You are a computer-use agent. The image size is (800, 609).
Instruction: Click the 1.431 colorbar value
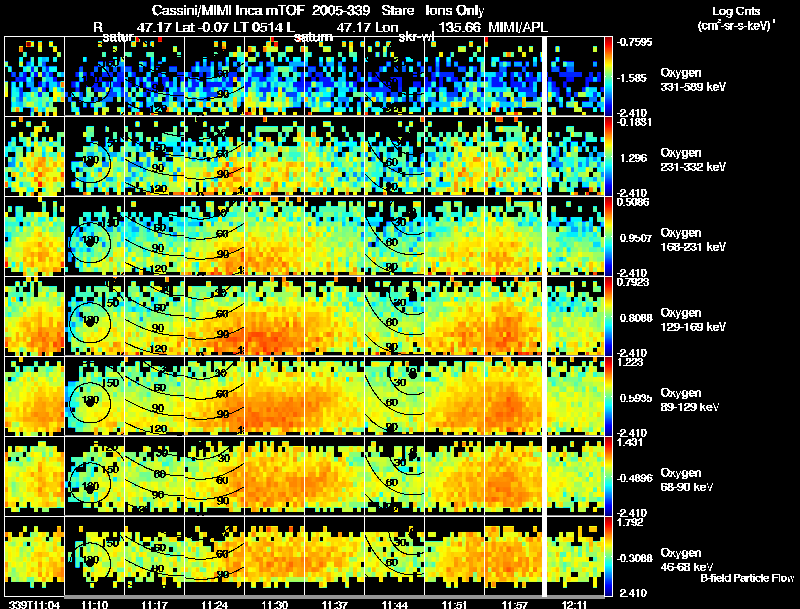630,442
